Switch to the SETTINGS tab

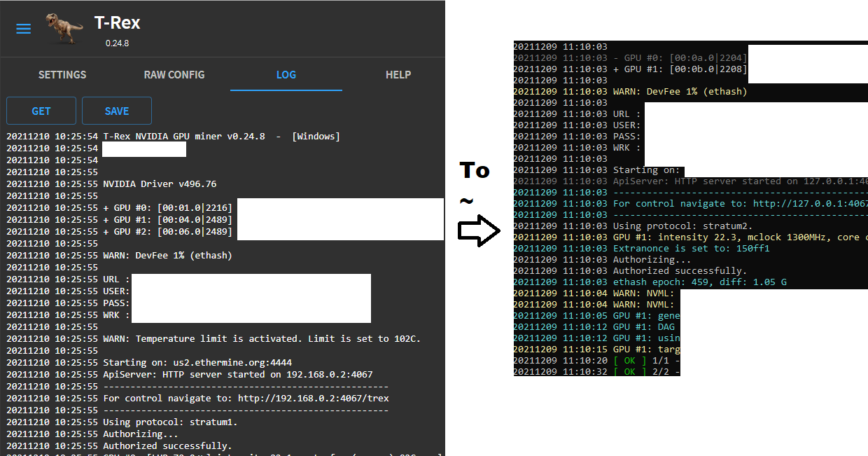pos(62,74)
